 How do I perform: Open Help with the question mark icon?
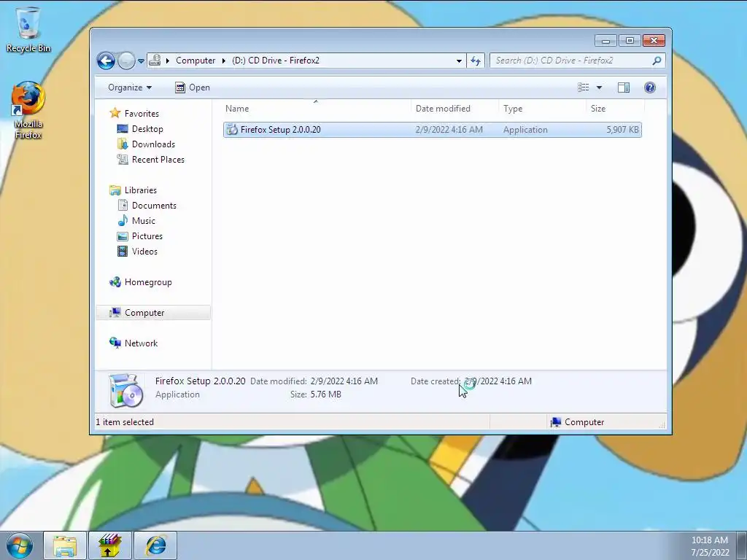click(x=650, y=87)
